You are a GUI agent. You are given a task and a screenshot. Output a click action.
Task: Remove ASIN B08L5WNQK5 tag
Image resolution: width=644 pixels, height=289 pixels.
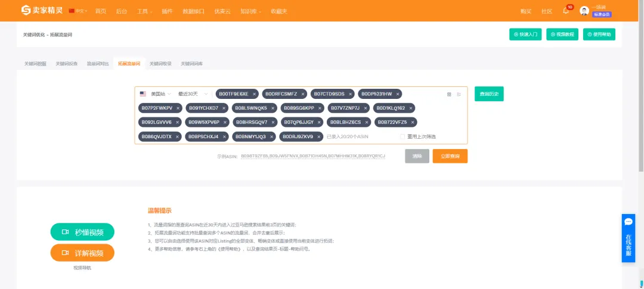[x=273, y=108]
